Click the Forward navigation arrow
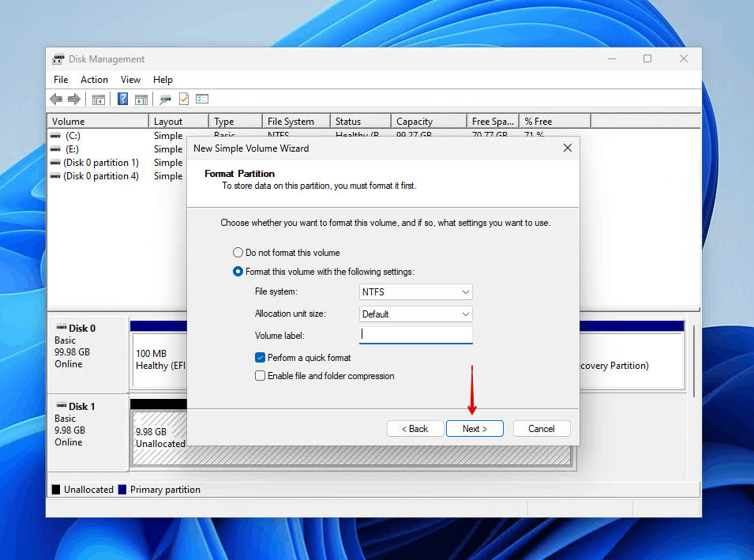 pyautogui.click(x=73, y=99)
